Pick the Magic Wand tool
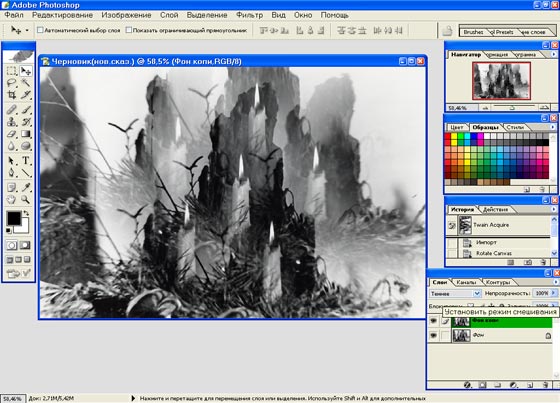The width and height of the screenshot is (560, 403). pyautogui.click(x=25, y=83)
